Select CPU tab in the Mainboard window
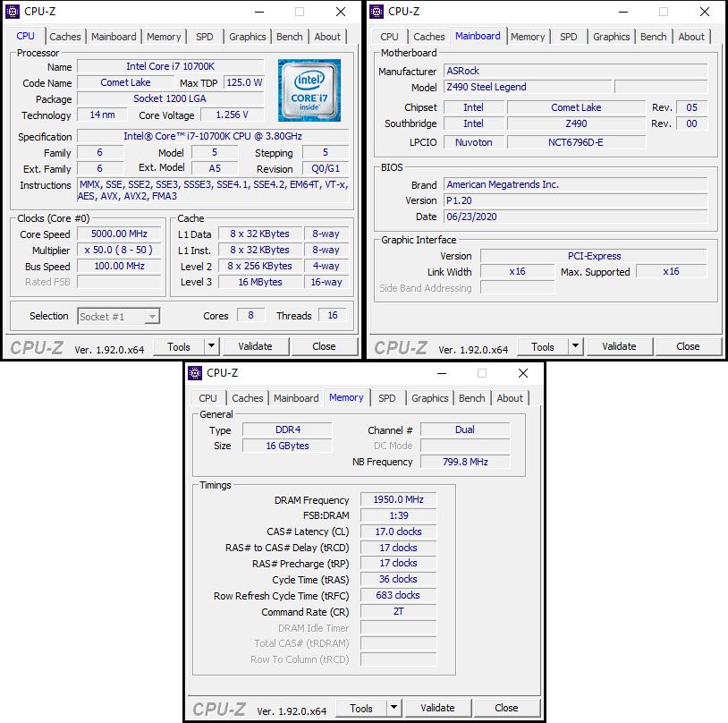 (x=389, y=37)
